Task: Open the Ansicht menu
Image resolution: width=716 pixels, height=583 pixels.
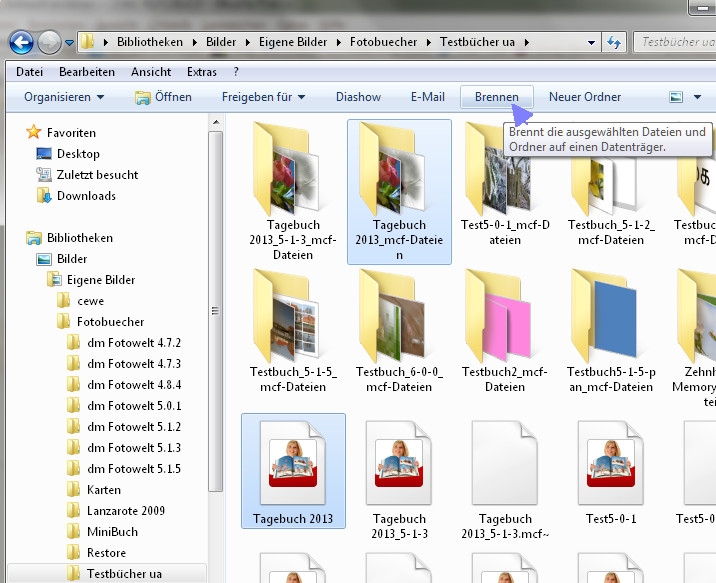Action: click(151, 72)
